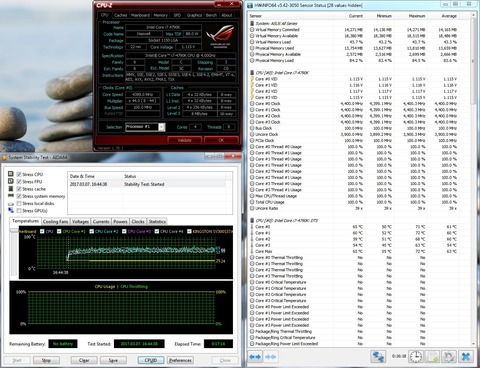Stop the stability test with Stop button

(x=46, y=360)
